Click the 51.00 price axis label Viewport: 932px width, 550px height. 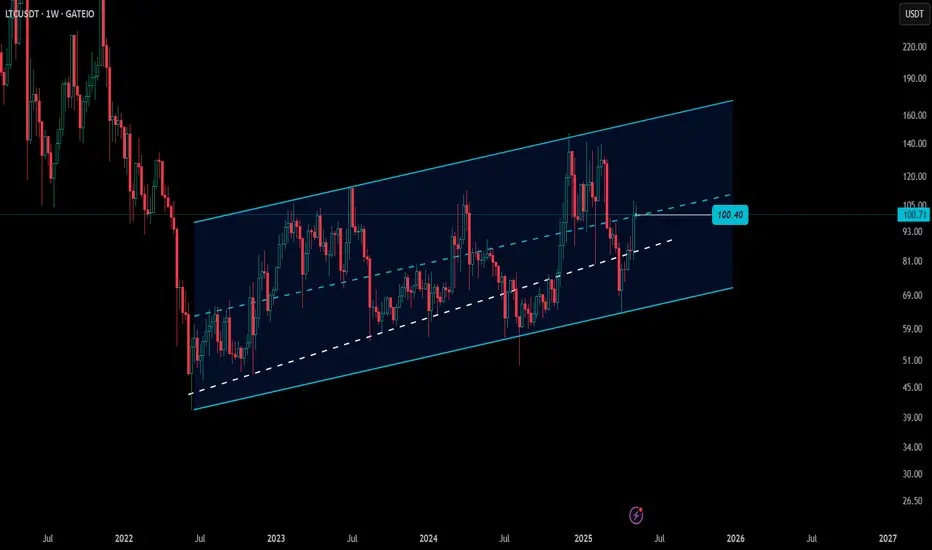914,360
